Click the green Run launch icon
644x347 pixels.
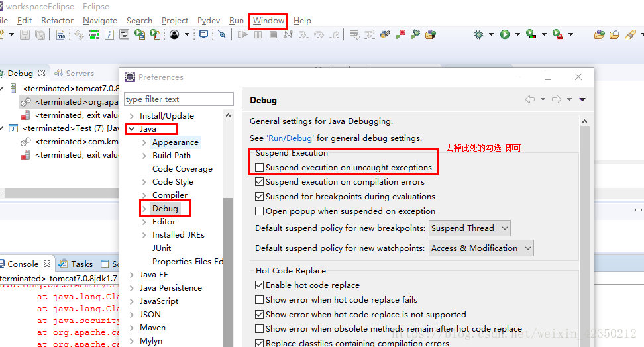point(505,35)
